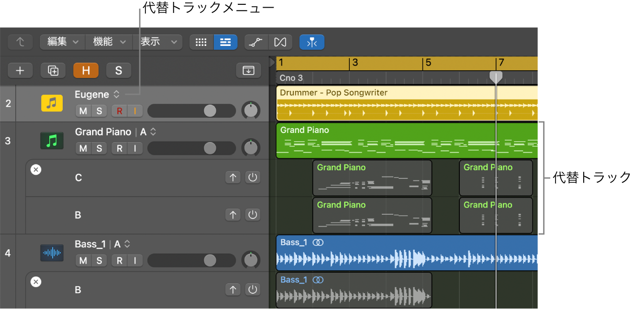Enable record on the Bass_1 track
Screen dimensions: 644x309
click(119, 261)
